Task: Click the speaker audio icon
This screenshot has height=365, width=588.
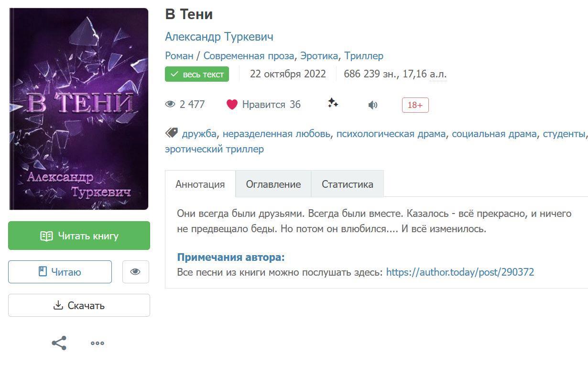Action: (373, 105)
